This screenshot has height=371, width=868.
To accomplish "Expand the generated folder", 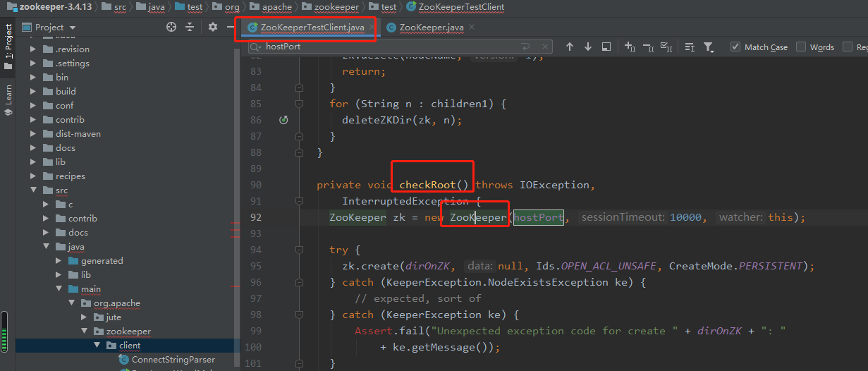I will (58, 261).
